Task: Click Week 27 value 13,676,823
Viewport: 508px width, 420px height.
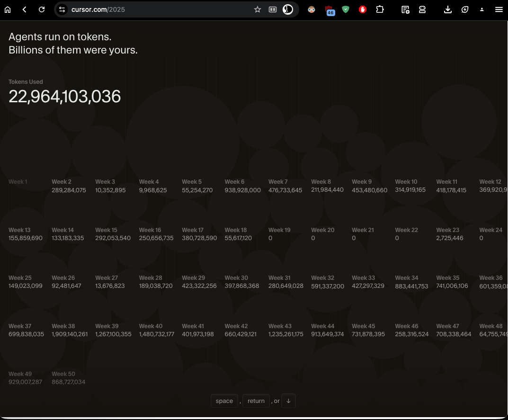Action: (110, 286)
